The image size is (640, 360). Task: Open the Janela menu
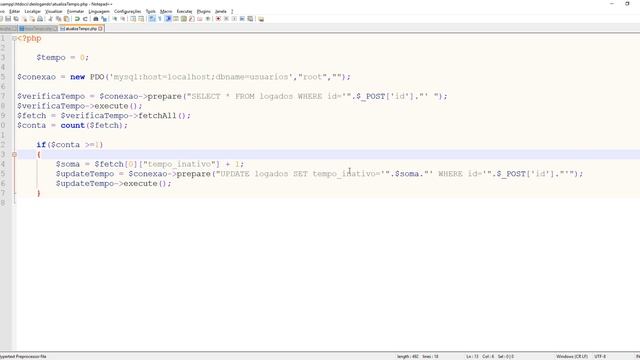[x=220, y=11]
